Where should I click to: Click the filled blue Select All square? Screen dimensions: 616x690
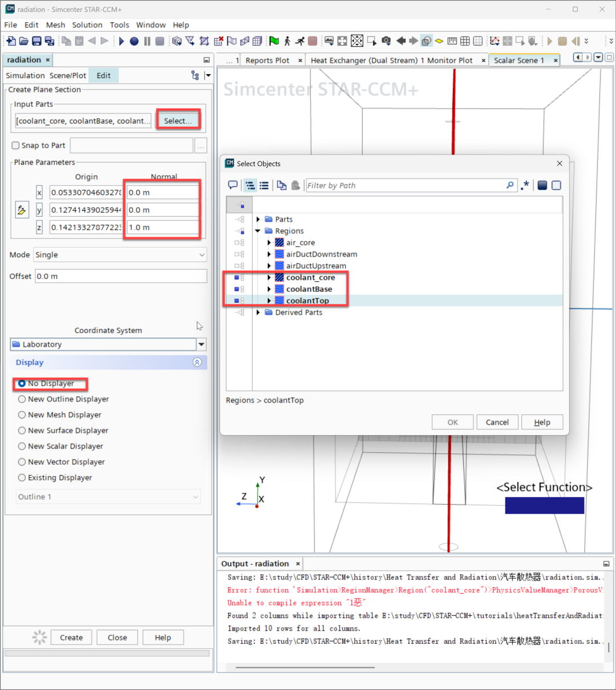[x=542, y=185]
